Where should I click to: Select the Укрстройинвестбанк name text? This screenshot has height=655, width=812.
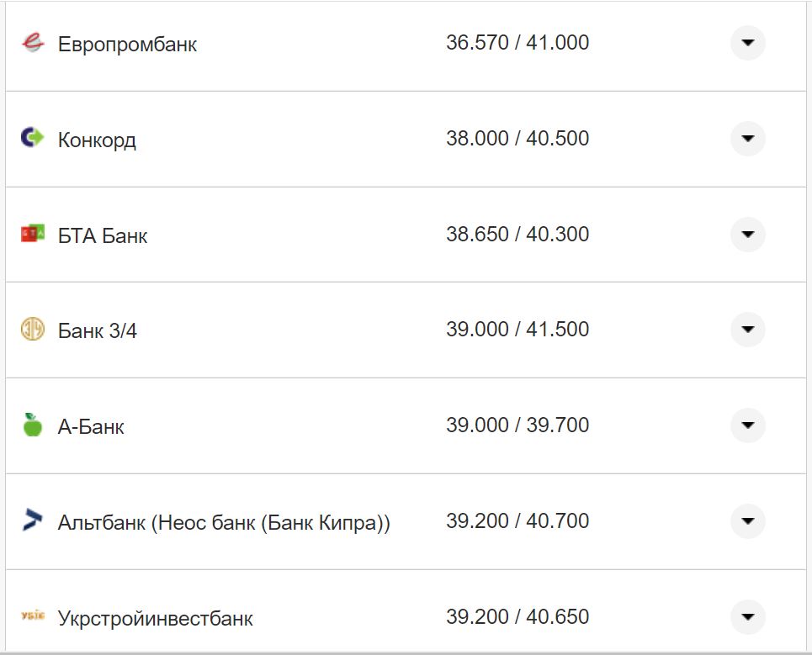coord(155,619)
